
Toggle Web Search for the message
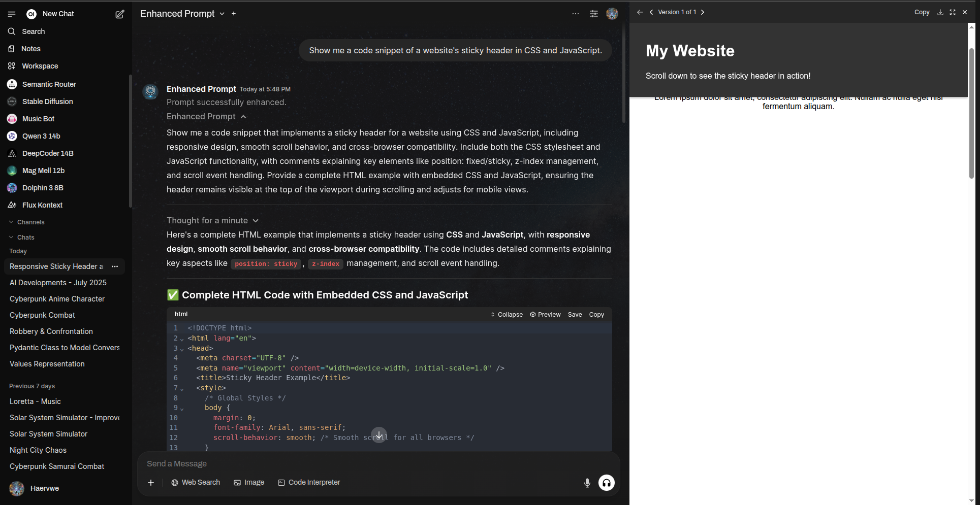click(x=196, y=483)
